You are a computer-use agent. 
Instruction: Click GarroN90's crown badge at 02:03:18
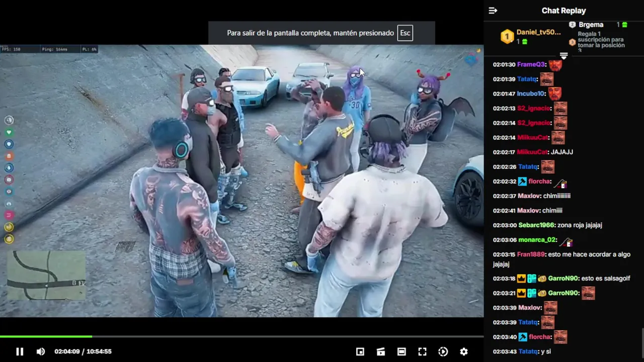[x=522, y=279]
